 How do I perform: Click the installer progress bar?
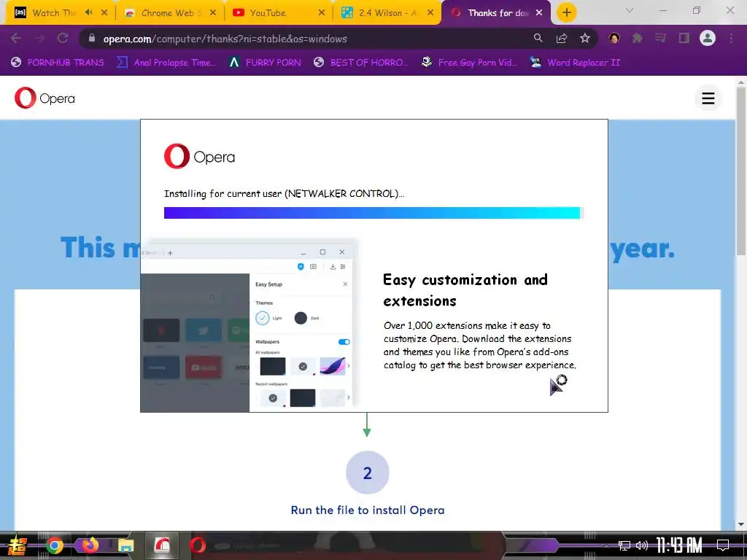tap(373, 213)
